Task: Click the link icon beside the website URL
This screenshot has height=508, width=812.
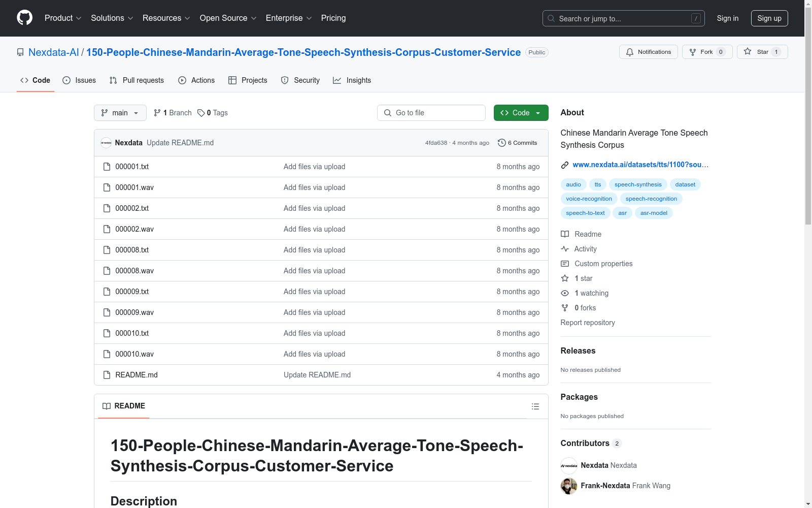Action: point(565,165)
